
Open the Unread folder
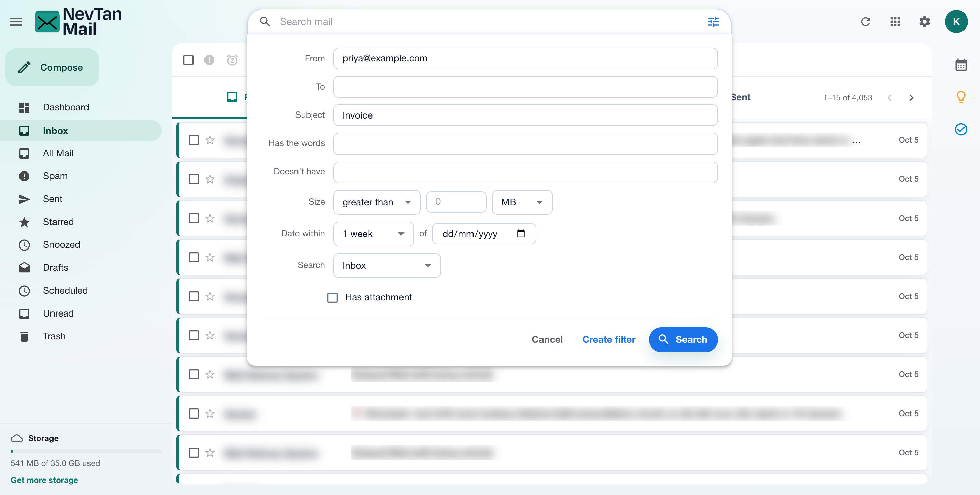(x=81, y=313)
